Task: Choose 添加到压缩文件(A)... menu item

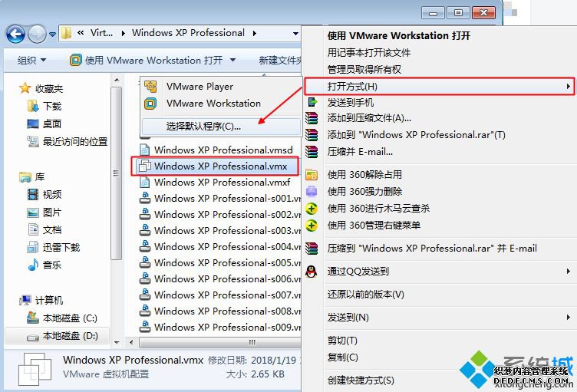Action: click(439, 118)
